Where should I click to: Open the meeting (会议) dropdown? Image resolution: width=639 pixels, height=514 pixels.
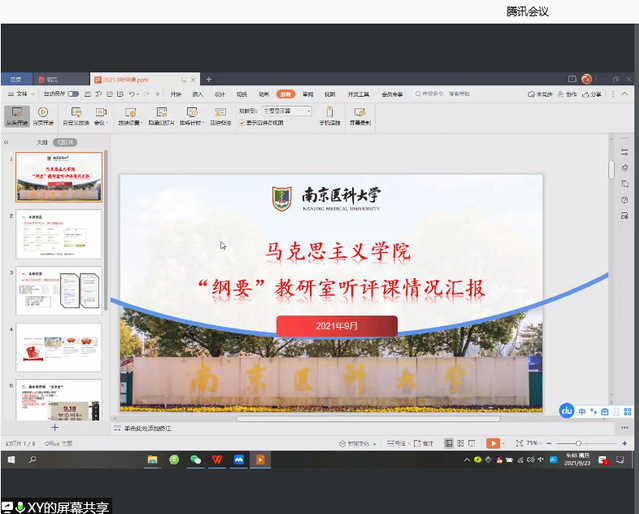(101, 116)
